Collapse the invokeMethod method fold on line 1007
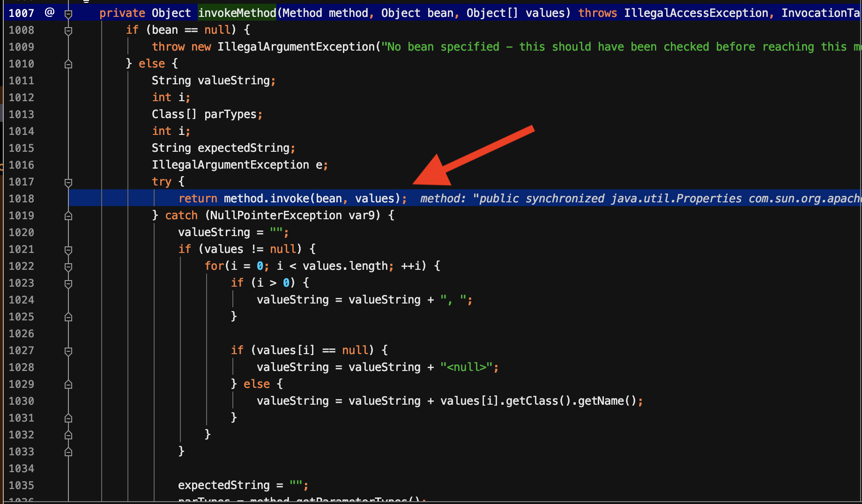The height and width of the screenshot is (504, 862). [x=68, y=14]
